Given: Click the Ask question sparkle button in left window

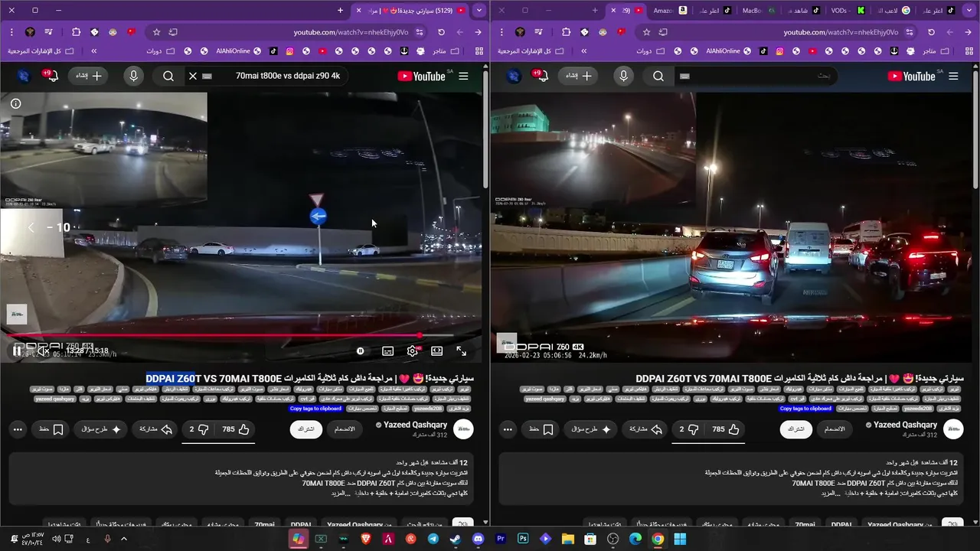Looking at the screenshot, I should (x=101, y=429).
